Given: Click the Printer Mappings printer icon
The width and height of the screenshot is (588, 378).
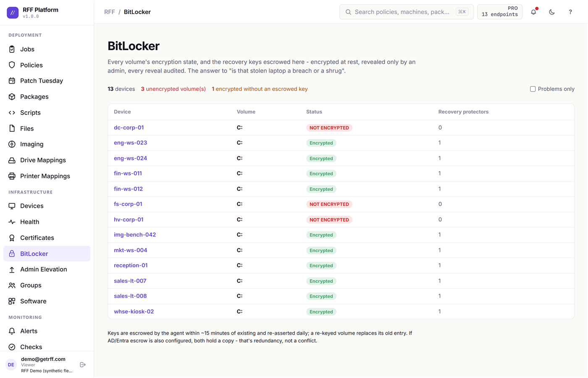Looking at the screenshot, I should click(12, 176).
